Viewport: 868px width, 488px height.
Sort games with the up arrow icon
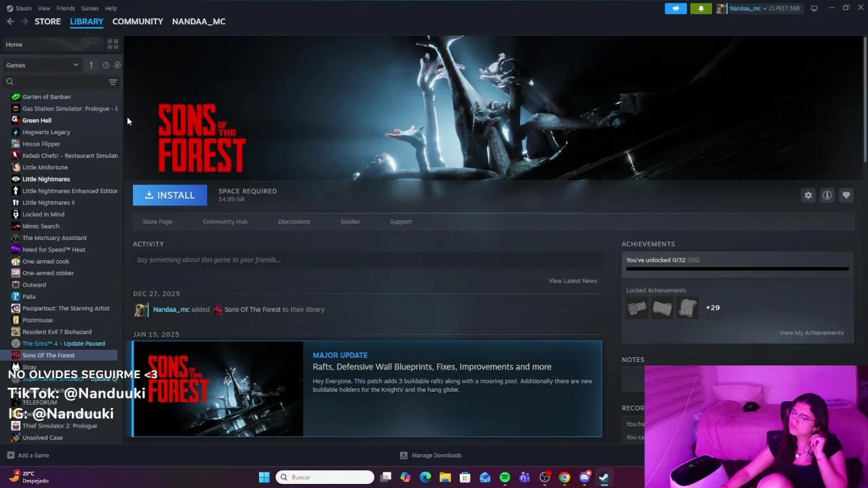tap(91, 65)
